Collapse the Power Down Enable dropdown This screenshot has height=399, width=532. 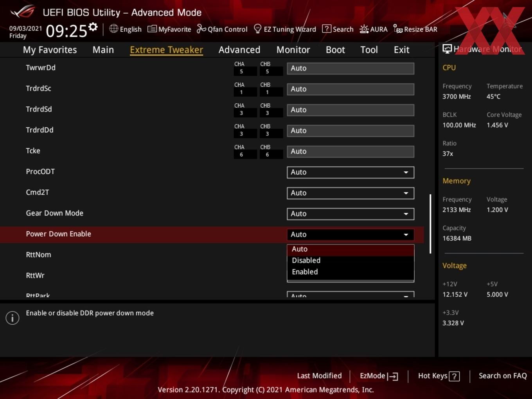(x=350, y=234)
